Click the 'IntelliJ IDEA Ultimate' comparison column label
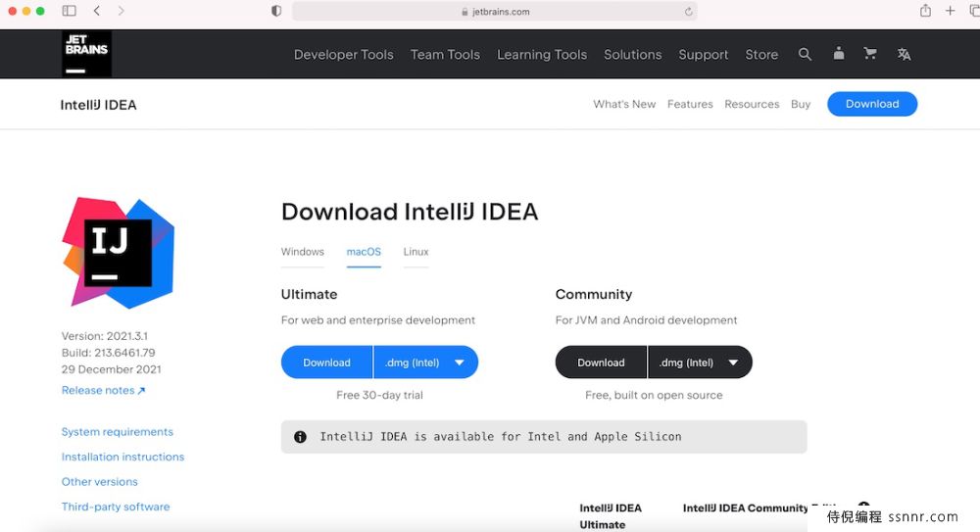The image size is (980, 532). (611, 516)
